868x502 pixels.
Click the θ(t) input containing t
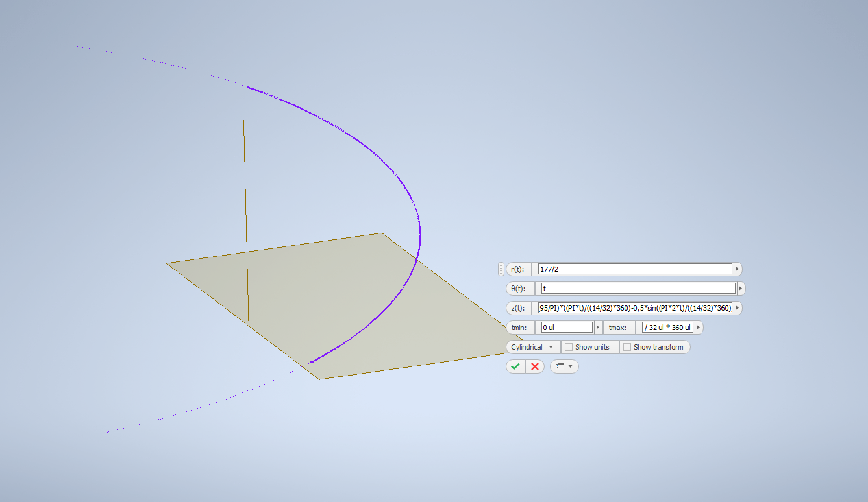click(638, 289)
